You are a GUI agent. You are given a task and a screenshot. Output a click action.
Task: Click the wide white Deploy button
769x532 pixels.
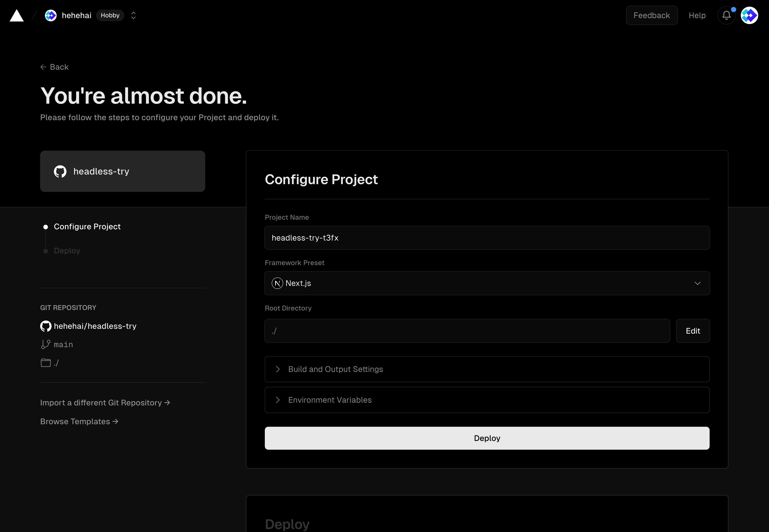coord(487,438)
